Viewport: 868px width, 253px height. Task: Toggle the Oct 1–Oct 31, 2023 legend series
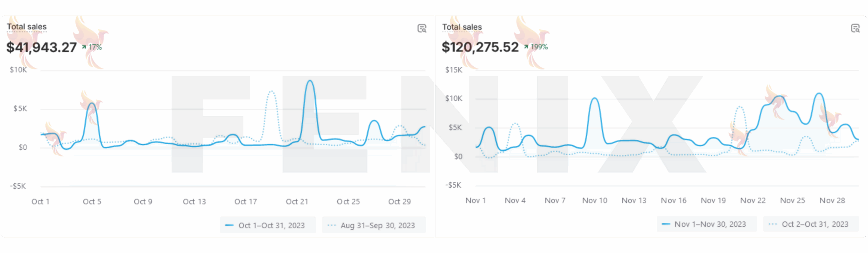pos(268,225)
